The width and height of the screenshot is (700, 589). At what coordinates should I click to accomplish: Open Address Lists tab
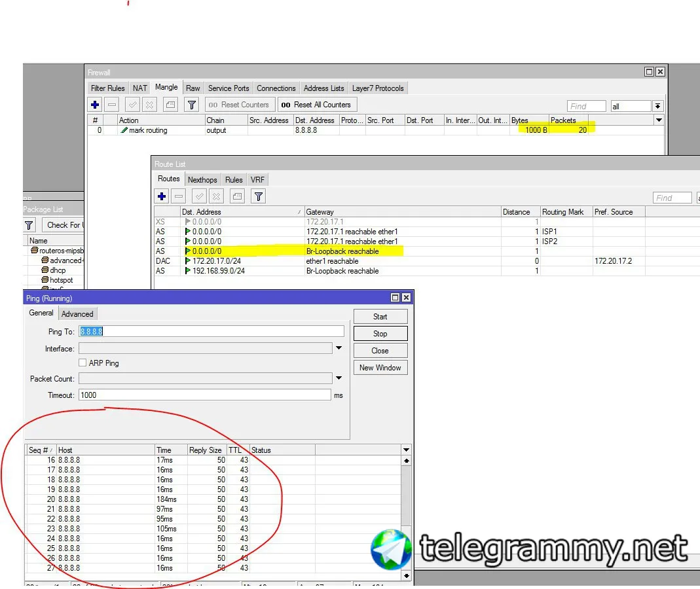tap(323, 88)
